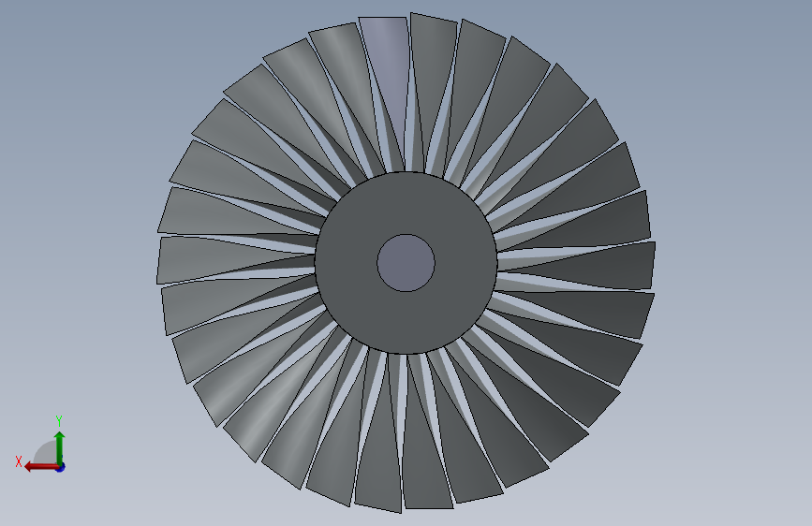Click the red X axis arrow of triad

tap(41, 467)
